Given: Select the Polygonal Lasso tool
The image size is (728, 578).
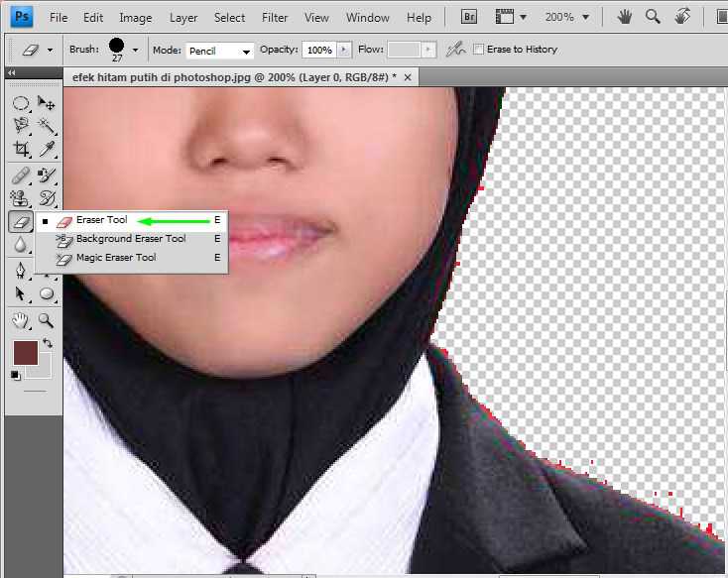Looking at the screenshot, I should [x=21, y=126].
